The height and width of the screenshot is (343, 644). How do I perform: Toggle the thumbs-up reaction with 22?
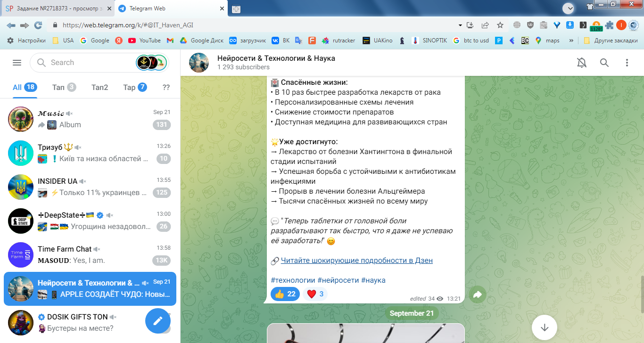285,294
